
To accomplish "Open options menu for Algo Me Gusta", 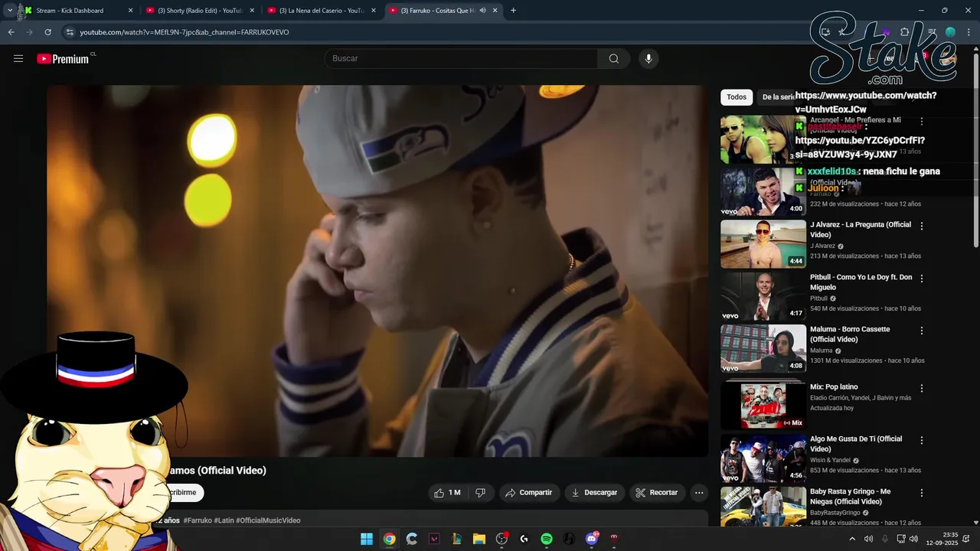I will (922, 440).
